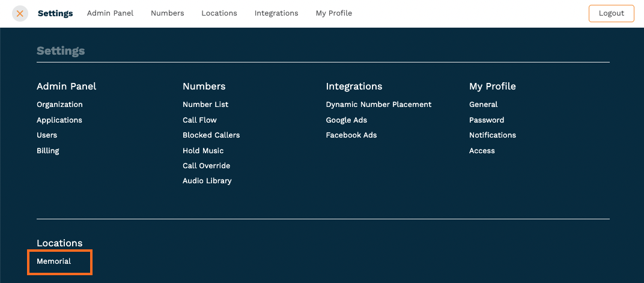Click the Logout button
Screen dimensions: 644x283
[611, 13]
